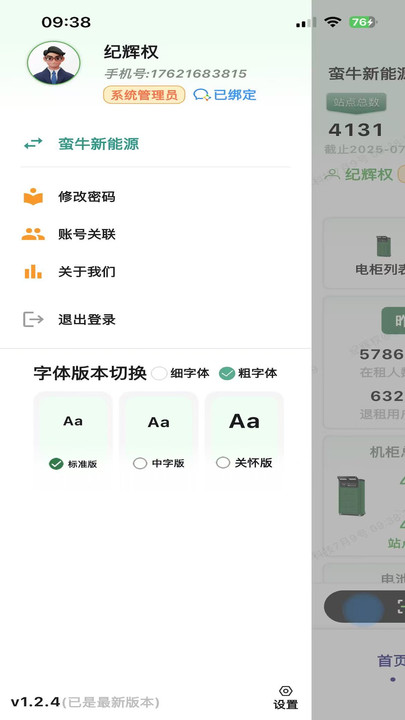Click the 系统管理员 role badge
This screenshot has width=405, height=720.
[x=144, y=95]
